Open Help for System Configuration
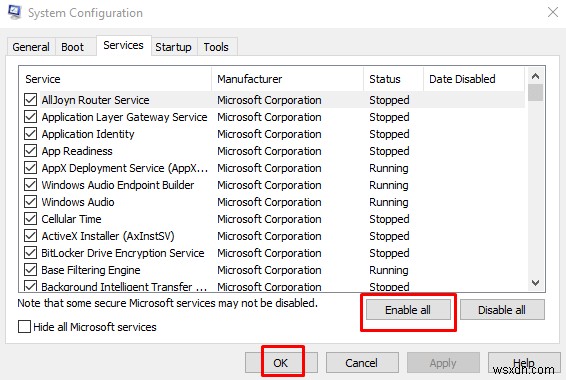 pos(524,362)
